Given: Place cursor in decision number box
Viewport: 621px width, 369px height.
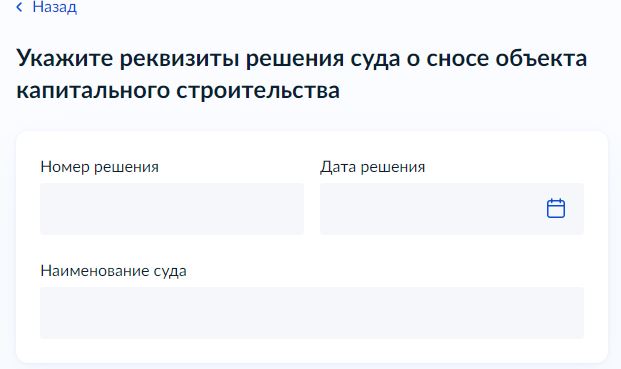Looking at the screenshot, I should [172, 209].
